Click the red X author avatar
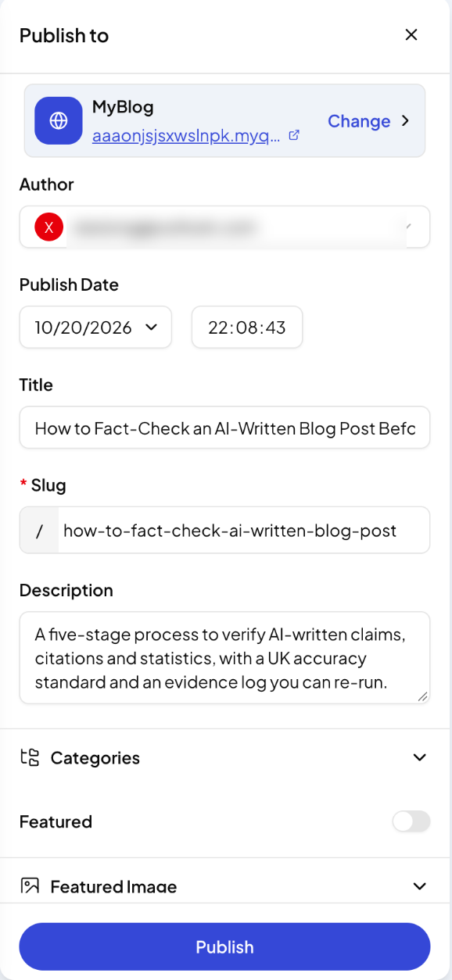452x980 pixels. (48, 227)
